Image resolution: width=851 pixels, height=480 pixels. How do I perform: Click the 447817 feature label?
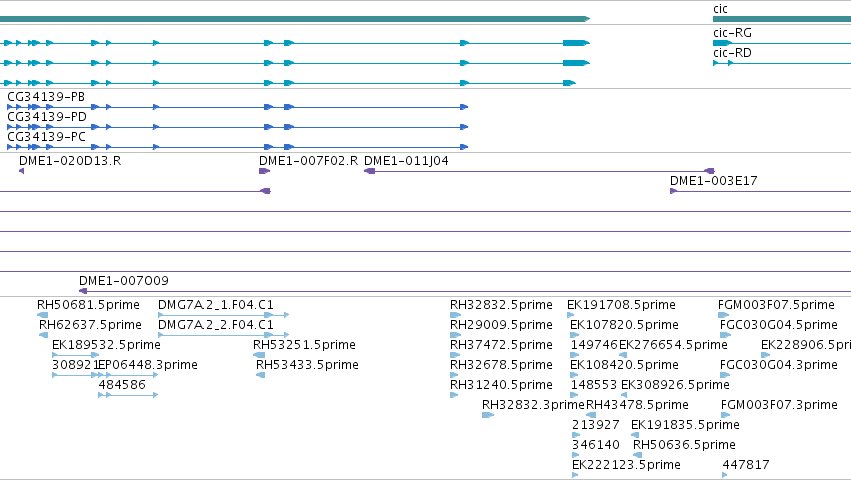(x=746, y=465)
